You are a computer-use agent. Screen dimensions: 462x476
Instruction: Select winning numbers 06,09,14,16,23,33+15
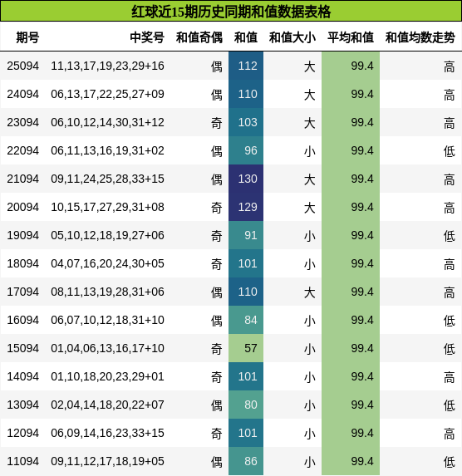pyautogui.click(x=107, y=433)
